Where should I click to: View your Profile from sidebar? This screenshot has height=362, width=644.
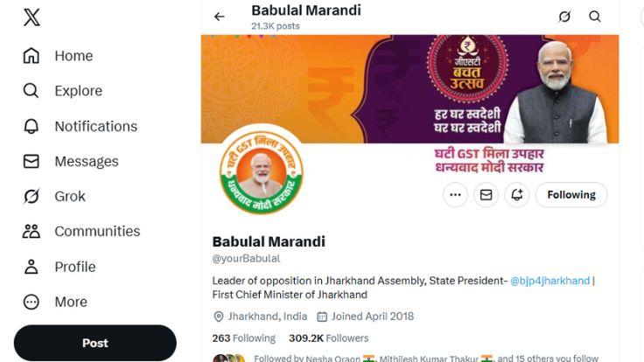click(73, 267)
